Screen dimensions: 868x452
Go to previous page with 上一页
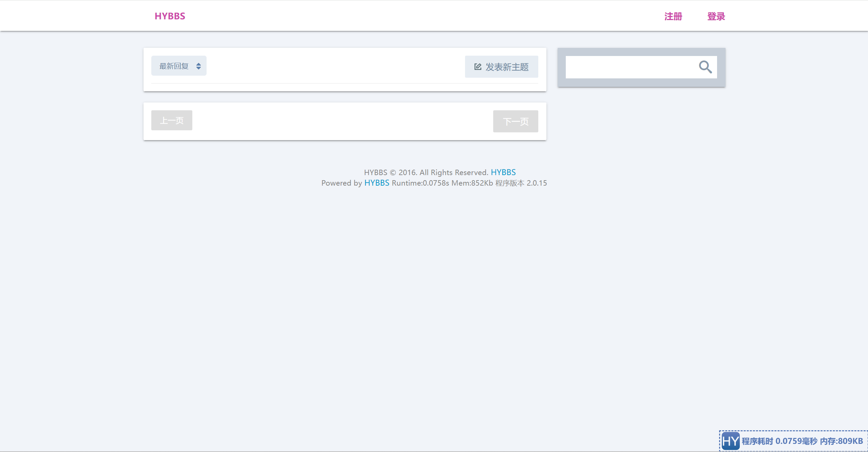(x=172, y=120)
